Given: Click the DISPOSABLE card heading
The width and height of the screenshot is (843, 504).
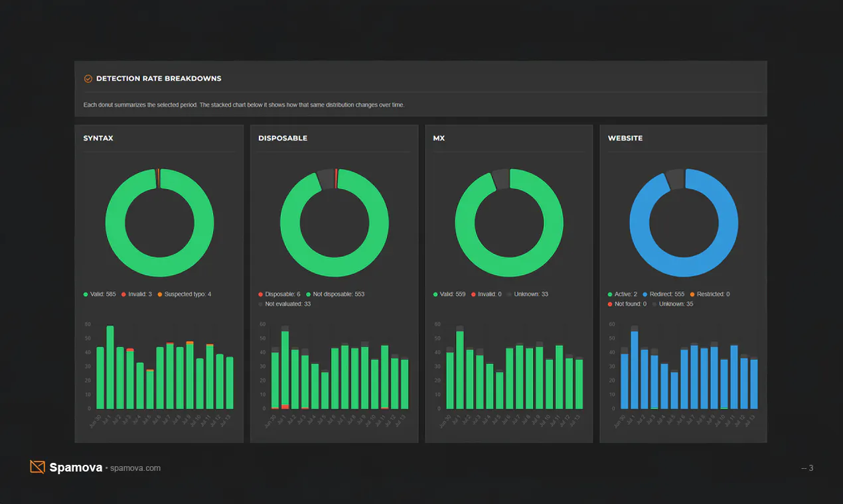Looking at the screenshot, I should 283,139.
